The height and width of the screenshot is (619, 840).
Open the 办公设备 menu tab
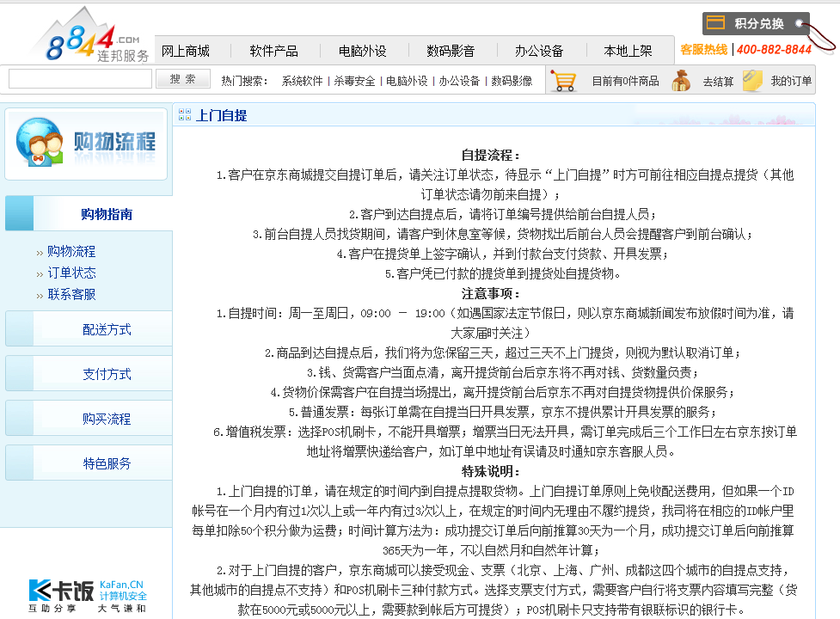539,51
